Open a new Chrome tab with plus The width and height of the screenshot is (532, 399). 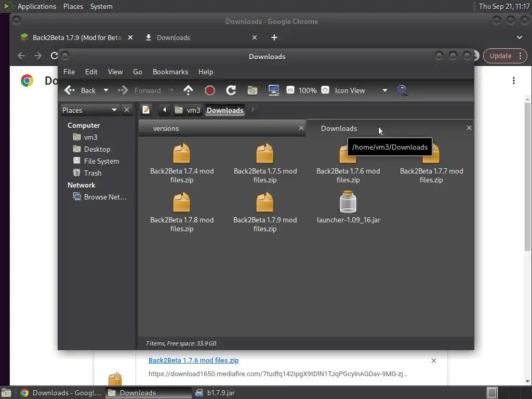click(x=274, y=37)
